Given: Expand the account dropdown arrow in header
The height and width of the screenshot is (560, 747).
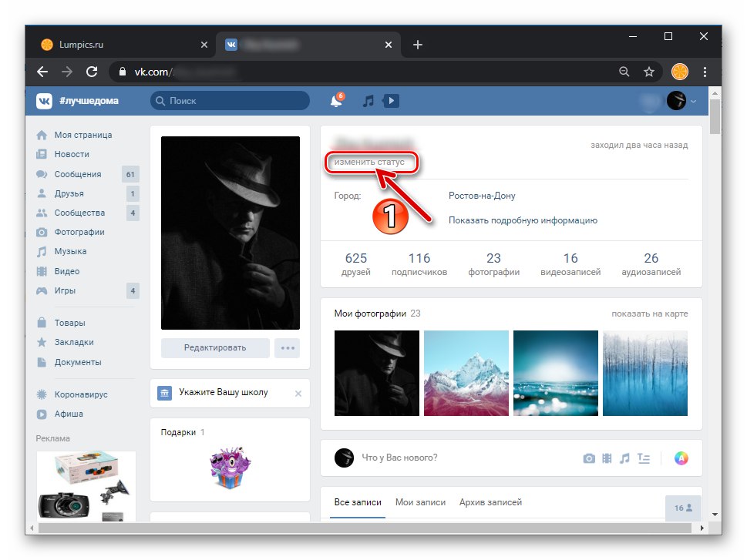Looking at the screenshot, I should tap(693, 101).
